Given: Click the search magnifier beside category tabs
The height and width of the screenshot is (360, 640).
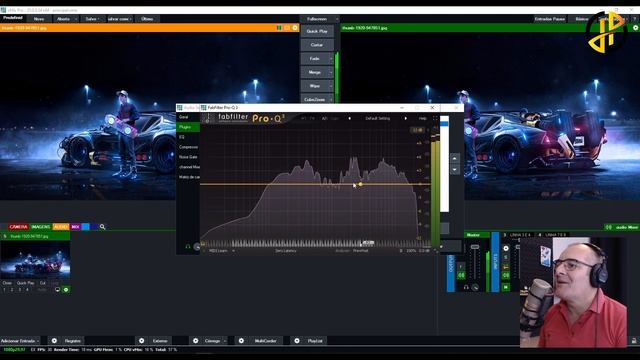Looking at the screenshot, I should 102,227.
